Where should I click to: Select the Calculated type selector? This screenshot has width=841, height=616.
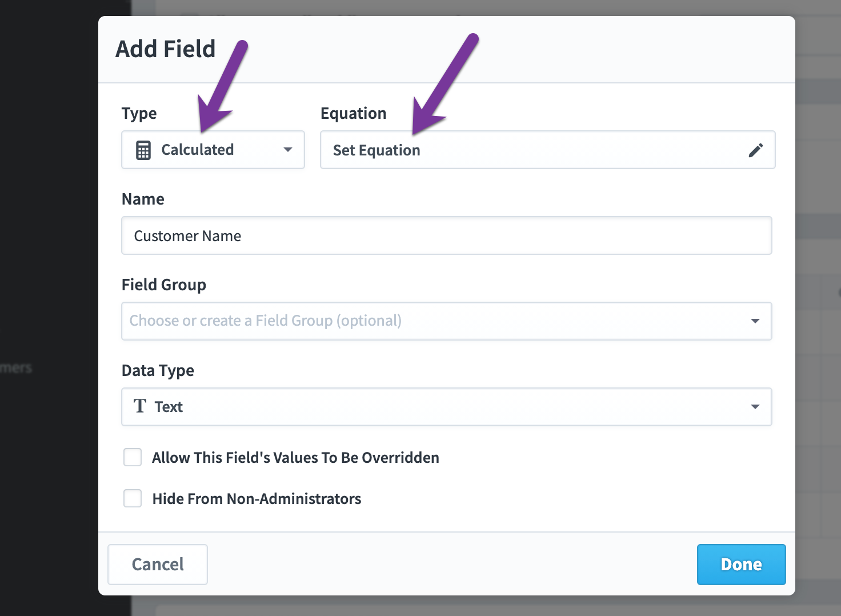(213, 150)
